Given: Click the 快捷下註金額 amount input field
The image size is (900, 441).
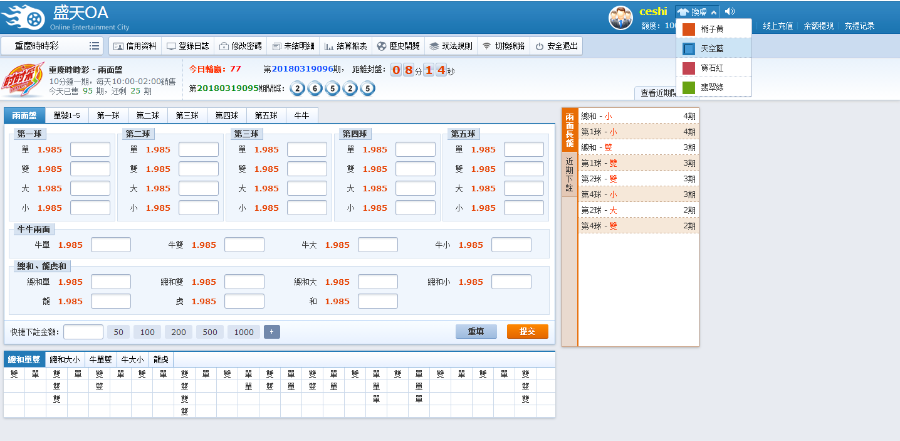Looking at the screenshot, I should tap(83, 332).
